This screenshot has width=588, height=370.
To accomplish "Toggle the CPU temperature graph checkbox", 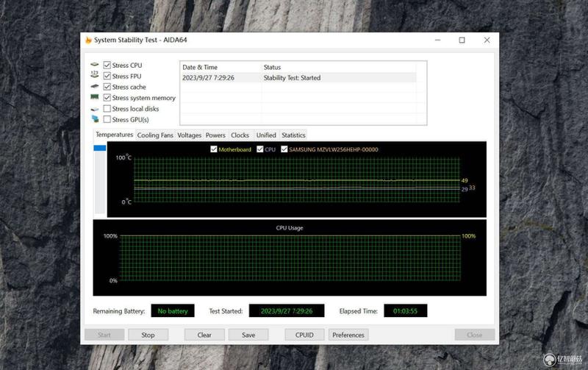I will (260, 149).
